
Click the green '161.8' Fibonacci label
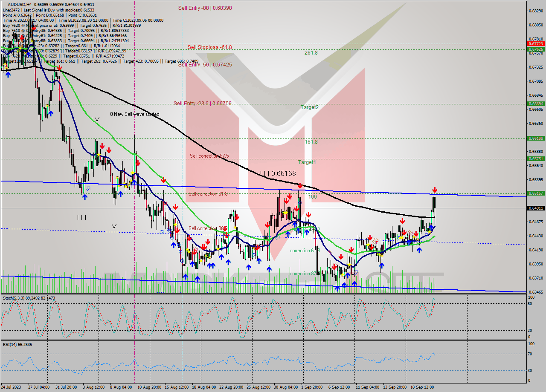pyautogui.click(x=311, y=142)
